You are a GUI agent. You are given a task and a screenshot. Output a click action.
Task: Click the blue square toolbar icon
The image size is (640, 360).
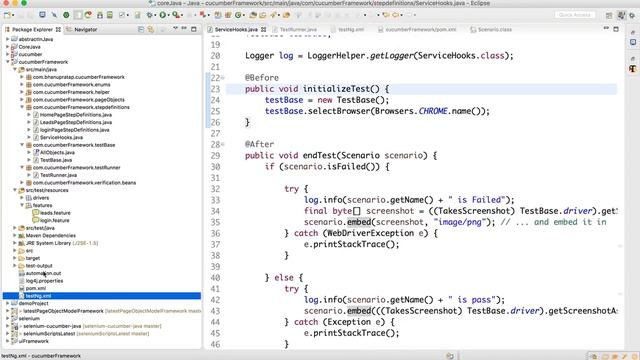coord(42,15)
